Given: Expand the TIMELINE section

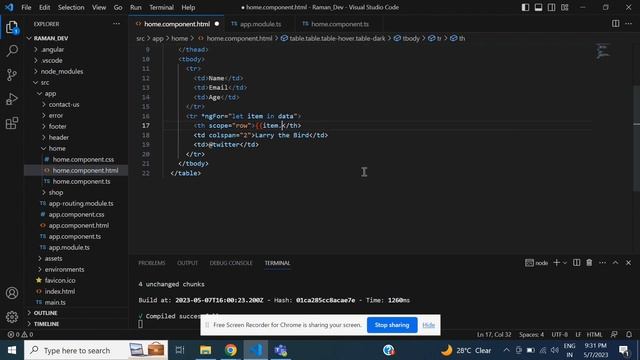Looking at the screenshot, I should (46, 324).
